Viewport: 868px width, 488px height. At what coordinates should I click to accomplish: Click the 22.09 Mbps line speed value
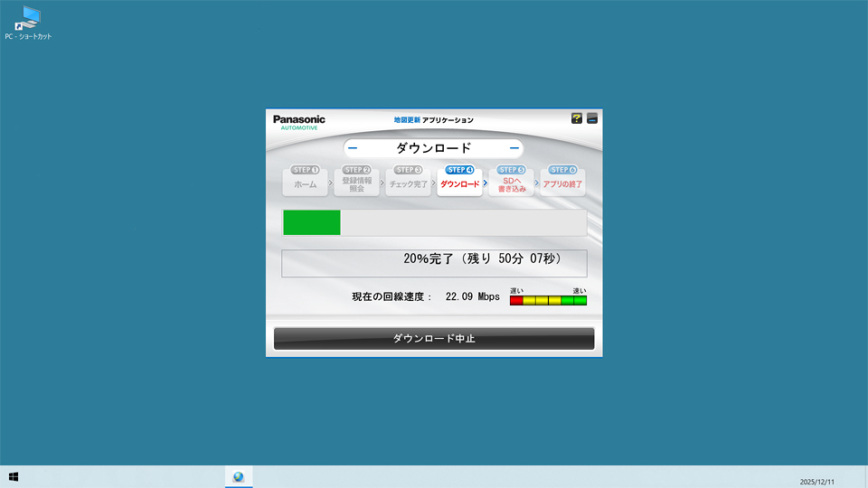click(472, 296)
